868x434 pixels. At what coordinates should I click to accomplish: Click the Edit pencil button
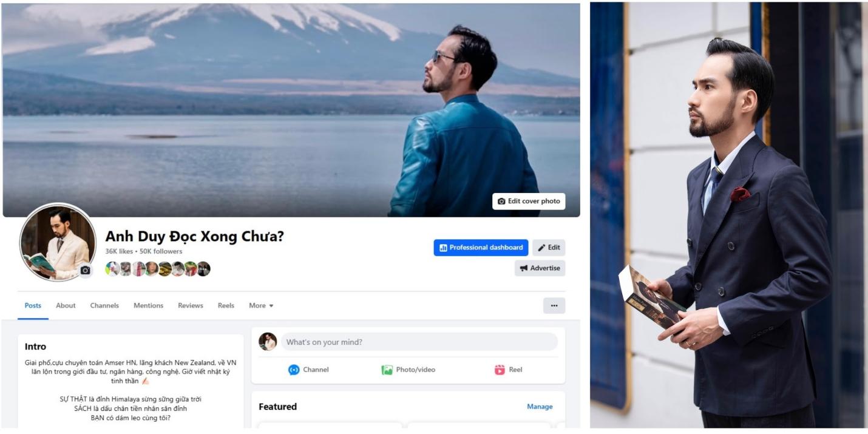click(549, 248)
